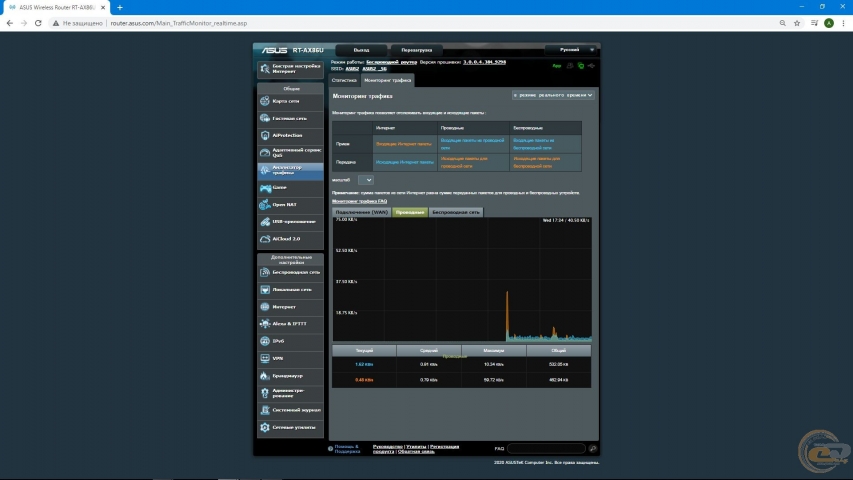Open Chrome three-dot menu
853x480 pixels.
(843, 23)
